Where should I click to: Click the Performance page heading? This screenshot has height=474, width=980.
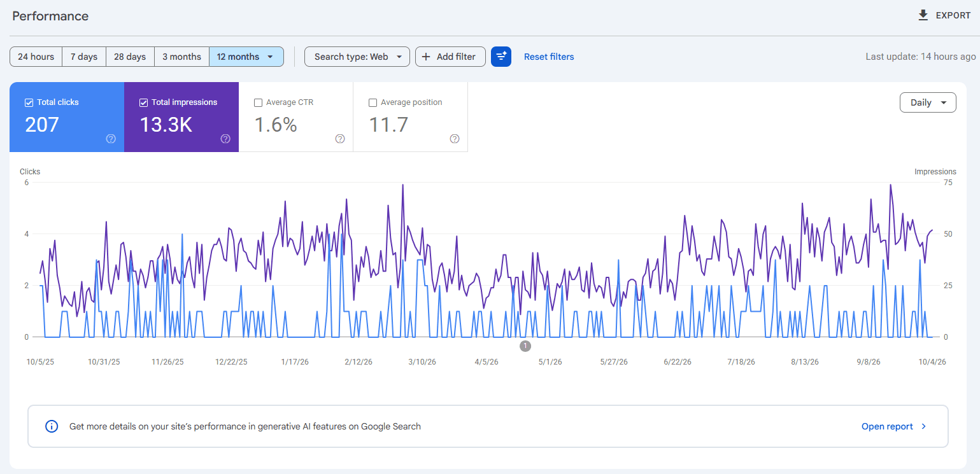(50, 16)
